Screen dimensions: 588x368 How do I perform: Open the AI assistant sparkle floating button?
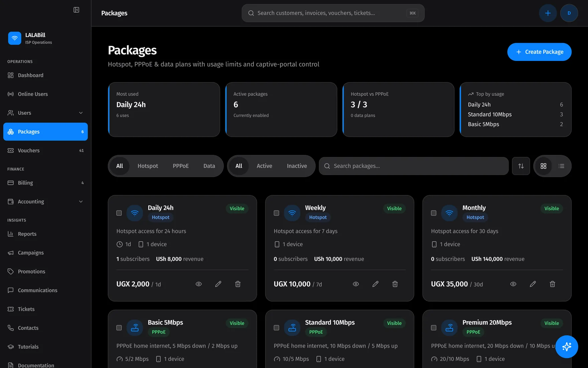coord(567,347)
